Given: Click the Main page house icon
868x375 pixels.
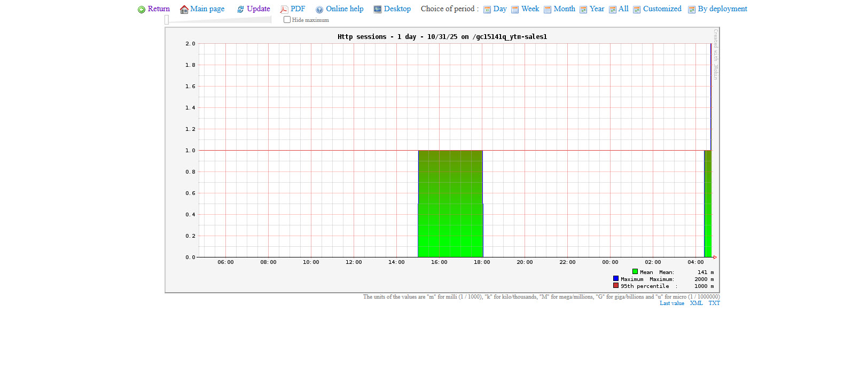Looking at the screenshot, I should pos(184,10).
